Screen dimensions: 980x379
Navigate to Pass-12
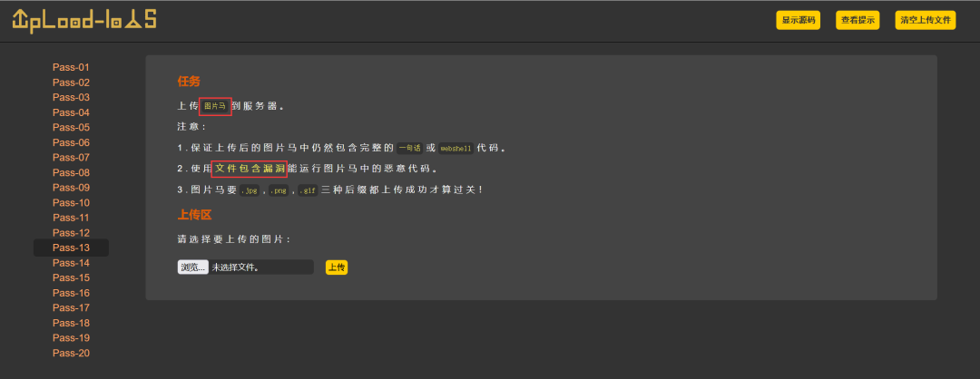coord(71,233)
